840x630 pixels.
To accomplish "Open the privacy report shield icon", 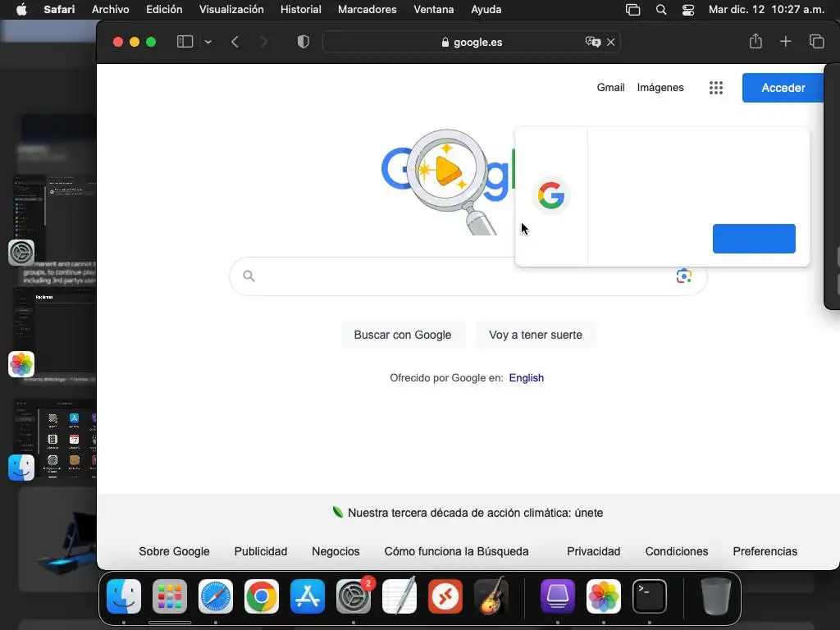I will tap(304, 42).
